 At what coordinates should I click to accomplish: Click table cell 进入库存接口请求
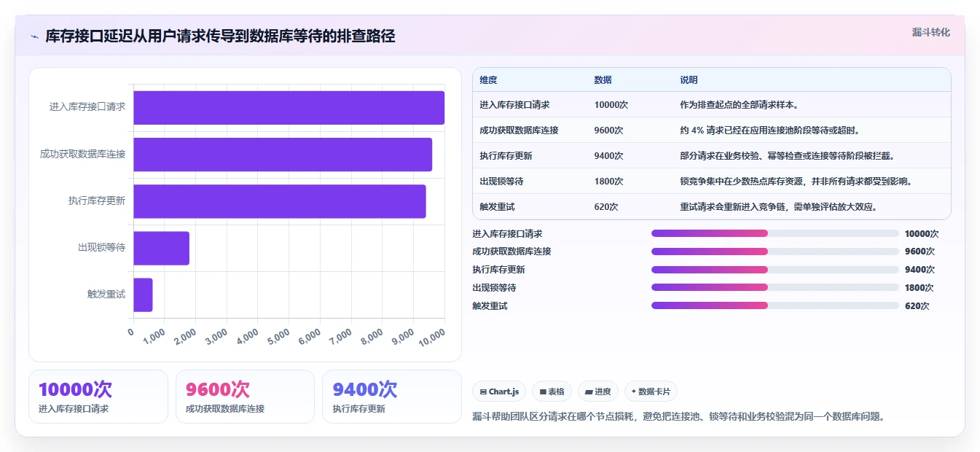pyautogui.click(x=514, y=104)
